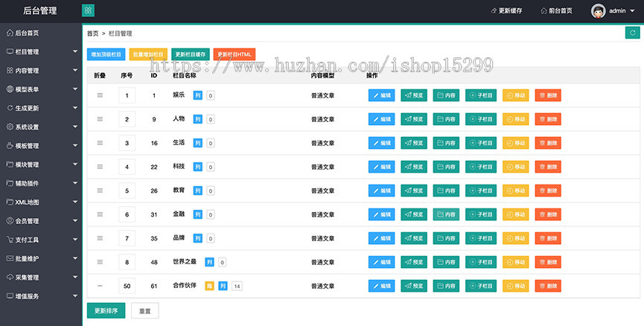Toggle the XML地图 dropdown arrow

point(74,202)
